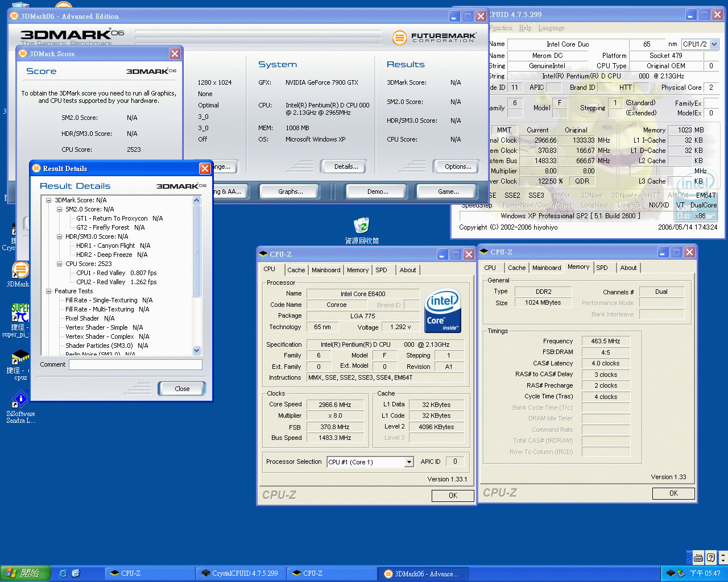The image size is (728, 582).
Task: Minimize the left CPU-Z window
Action: 443,254
